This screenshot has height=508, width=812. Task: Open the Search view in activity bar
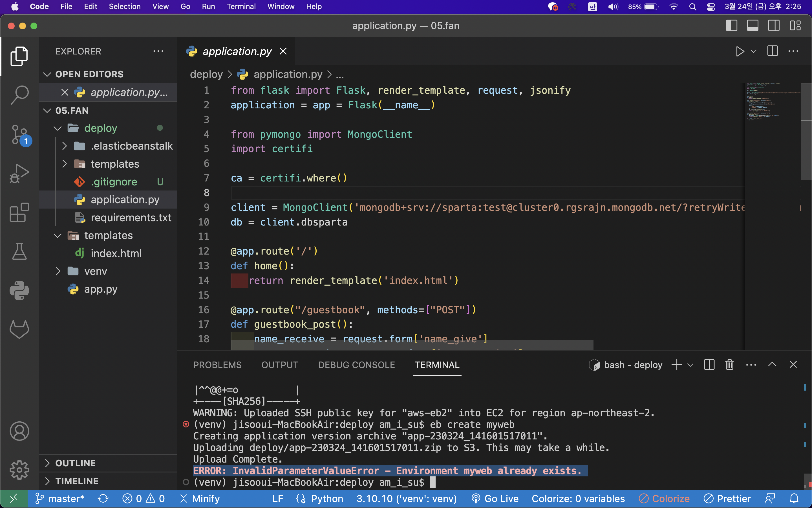tap(19, 95)
